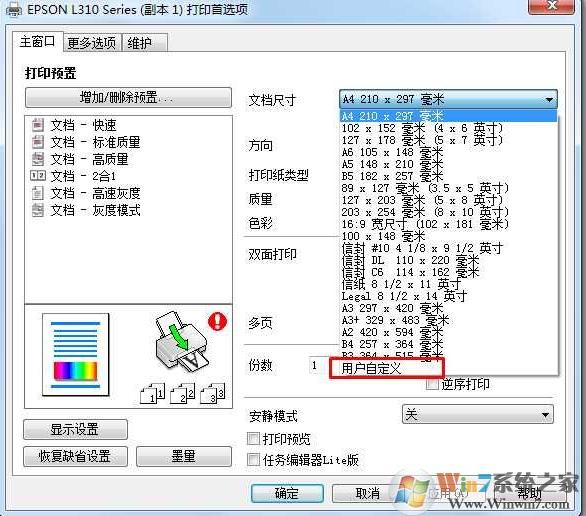The height and width of the screenshot is (516, 586).
Task: Choose B5 182 x 257 毫米 size
Action: click(x=448, y=176)
